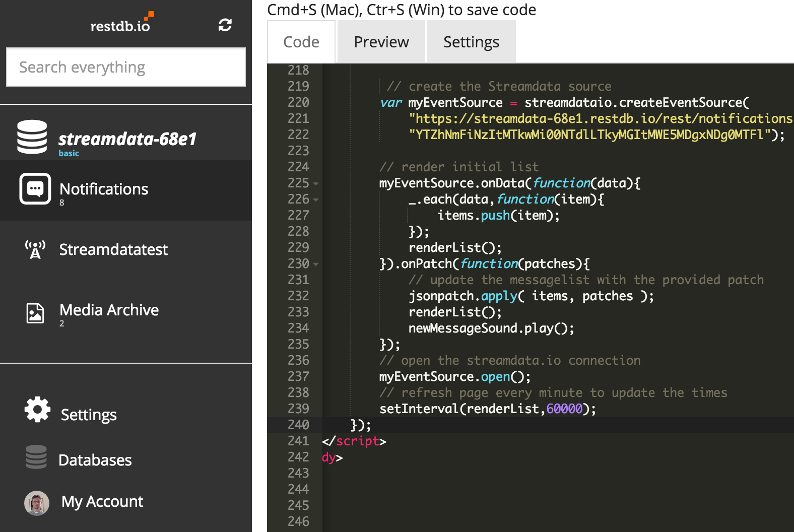Collapse the code fold at line 226

(x=316, y=200)
